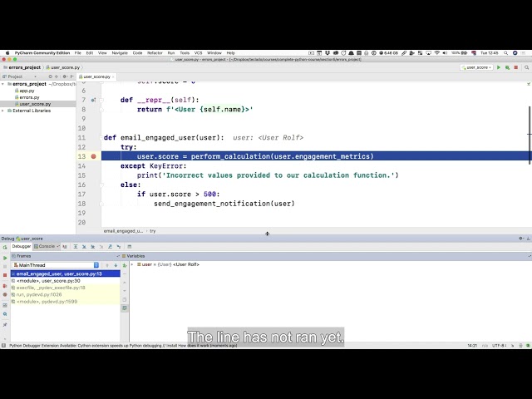Open the Run menu

pos(171,53)
